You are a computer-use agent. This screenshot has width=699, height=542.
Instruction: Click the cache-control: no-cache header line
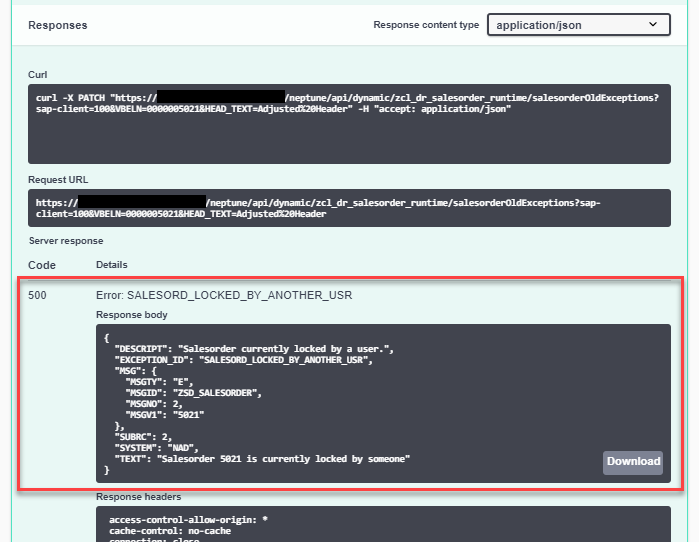coord(170,531)
